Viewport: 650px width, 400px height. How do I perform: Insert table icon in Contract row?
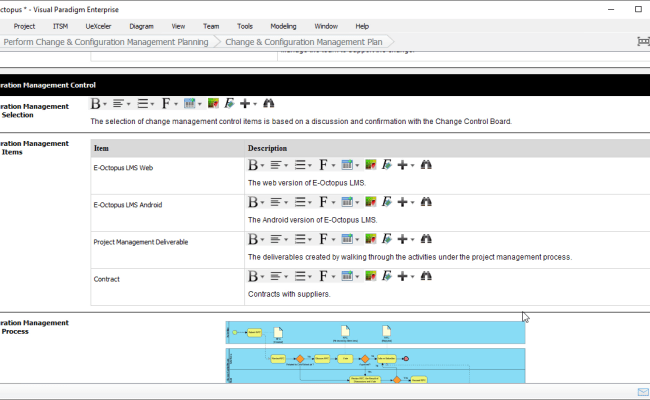tap(347, 276)
